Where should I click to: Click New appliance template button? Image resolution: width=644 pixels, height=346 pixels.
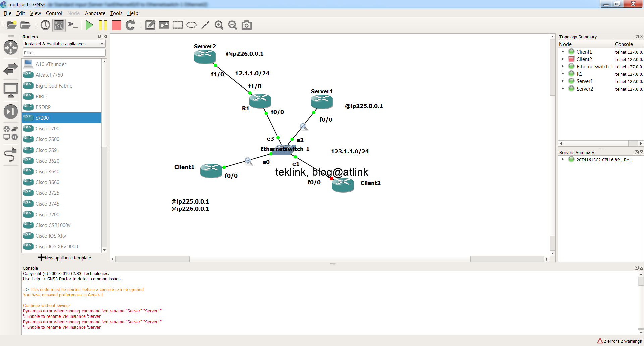(65, 257)
